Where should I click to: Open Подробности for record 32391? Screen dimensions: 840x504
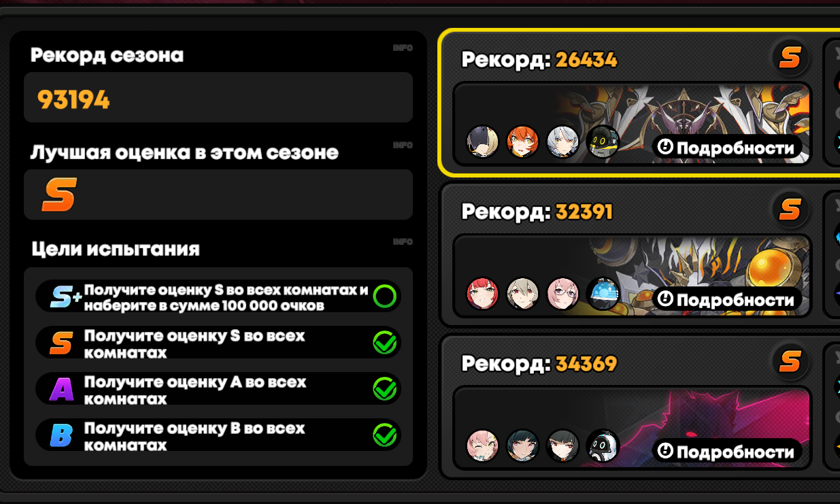pos(727,299)
